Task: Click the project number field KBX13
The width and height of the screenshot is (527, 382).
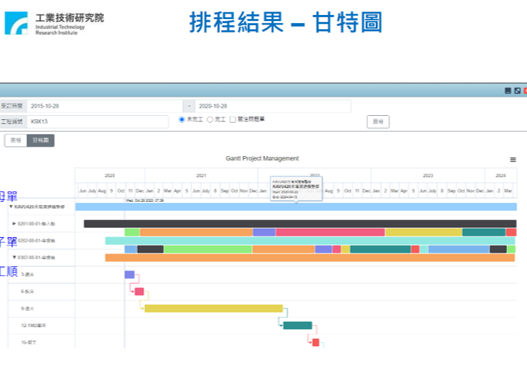Action: (x=97, y=122)
